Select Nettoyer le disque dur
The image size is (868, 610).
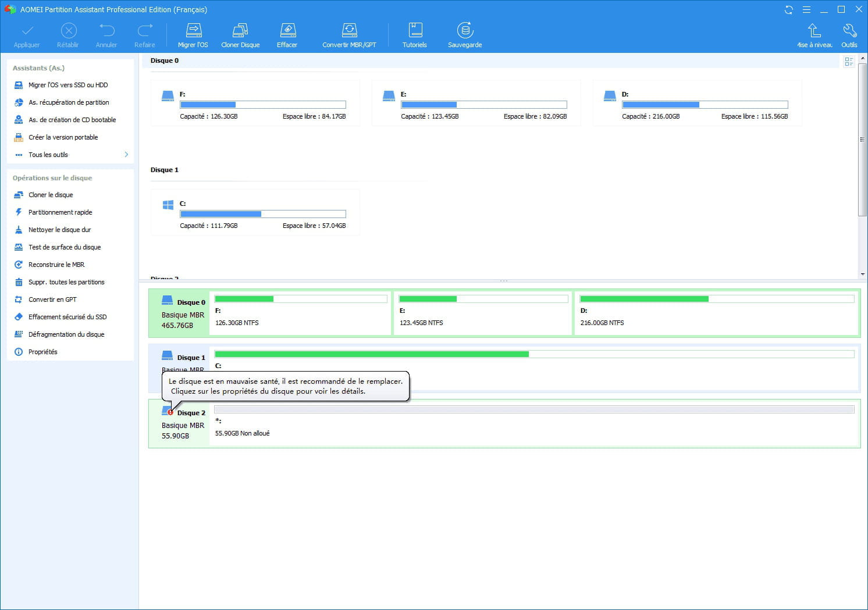pyautogui.click(x=59, y=230)
